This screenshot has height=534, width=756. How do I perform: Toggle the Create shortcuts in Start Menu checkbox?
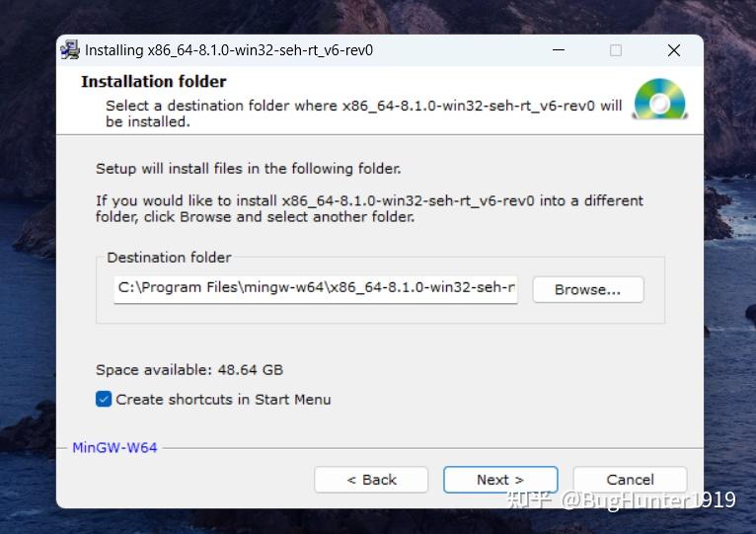coord(104,400)
